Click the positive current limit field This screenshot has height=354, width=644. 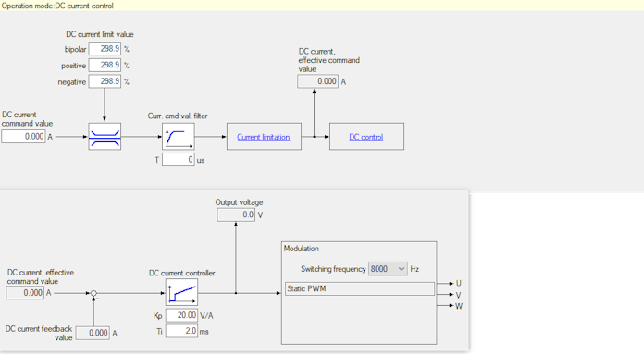[105, 66]
